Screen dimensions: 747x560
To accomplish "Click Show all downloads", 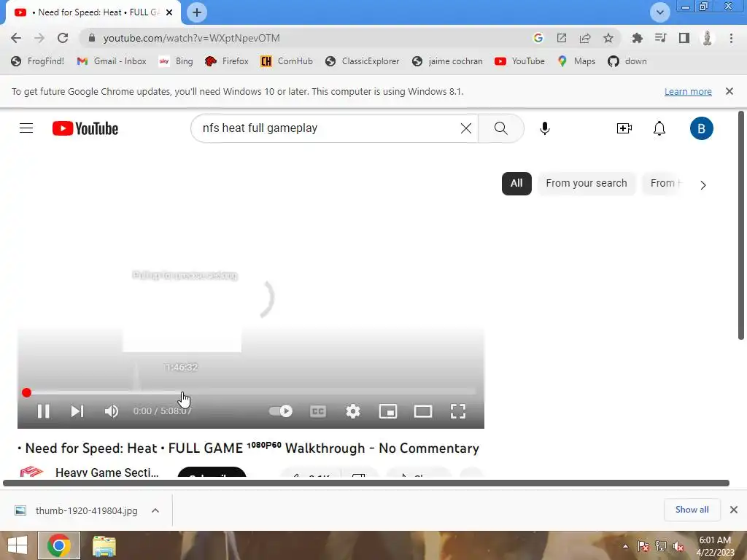I will 692,510.
